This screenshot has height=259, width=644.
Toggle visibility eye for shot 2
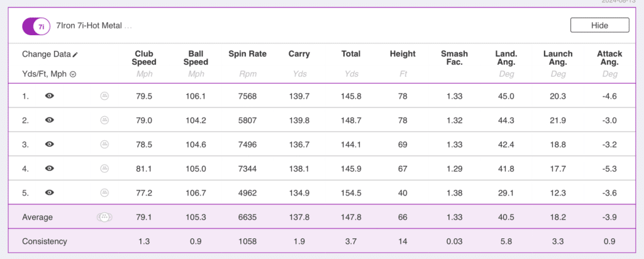coord(50,120)
